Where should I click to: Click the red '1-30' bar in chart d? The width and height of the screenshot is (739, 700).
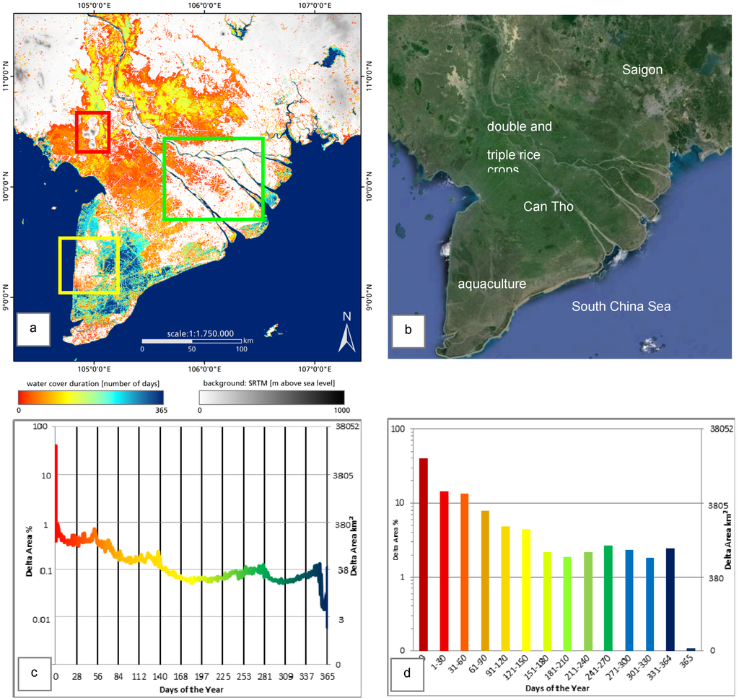point(444,571)
